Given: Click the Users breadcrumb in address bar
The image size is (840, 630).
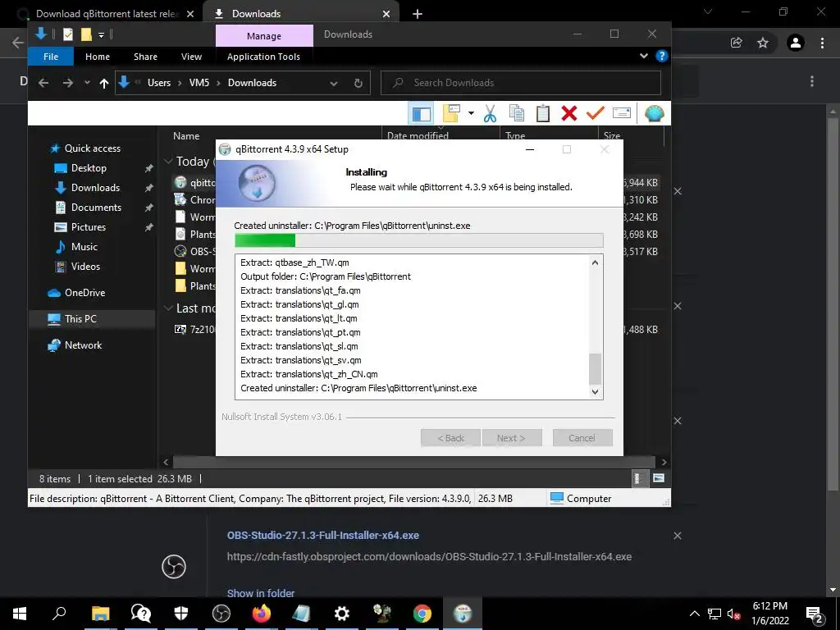Looking at the screenshot, I should click(x=159, y=83).
